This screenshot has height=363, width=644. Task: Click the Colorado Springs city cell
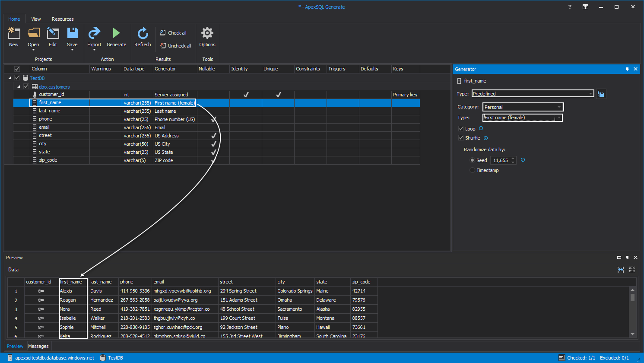click(x=295, y=291)
